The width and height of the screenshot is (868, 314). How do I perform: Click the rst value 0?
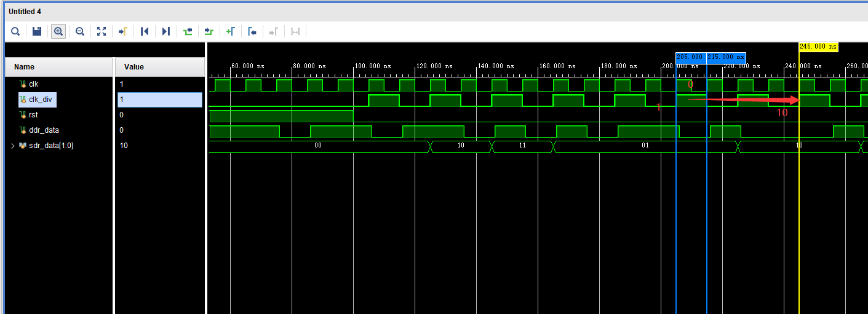(160, 115)
